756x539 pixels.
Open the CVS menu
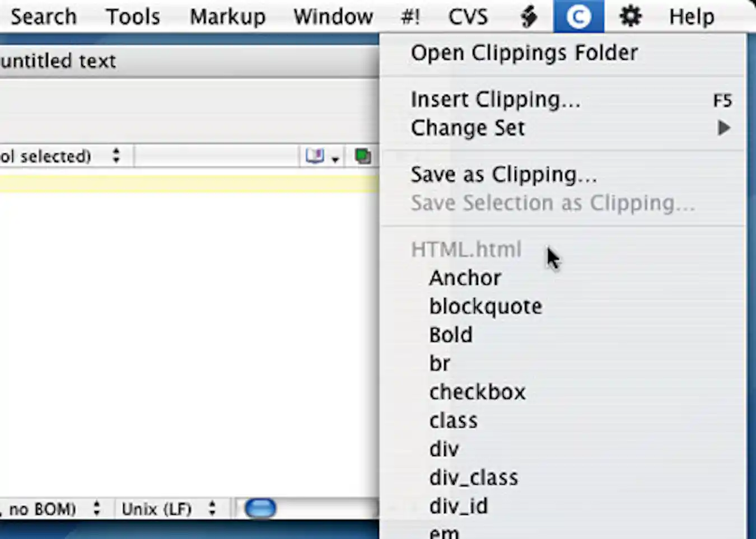[x=468, y=16]
